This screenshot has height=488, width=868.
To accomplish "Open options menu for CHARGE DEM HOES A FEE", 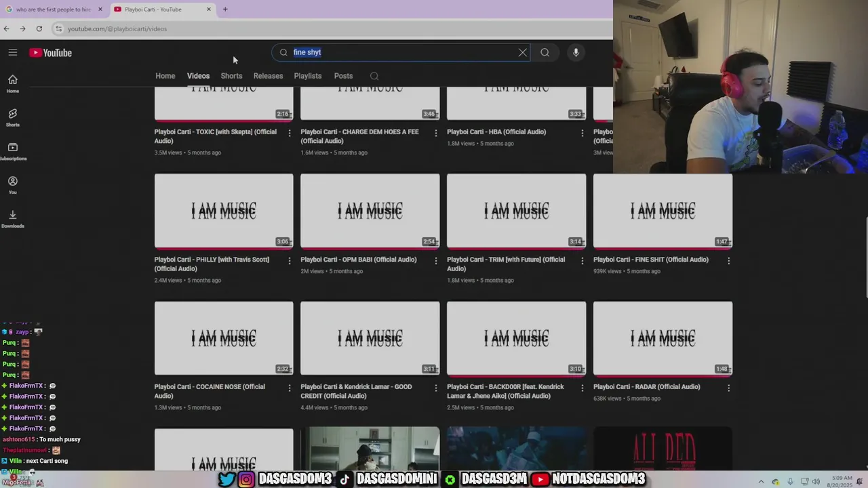I will pyautogui.click(x=436, y=133).
